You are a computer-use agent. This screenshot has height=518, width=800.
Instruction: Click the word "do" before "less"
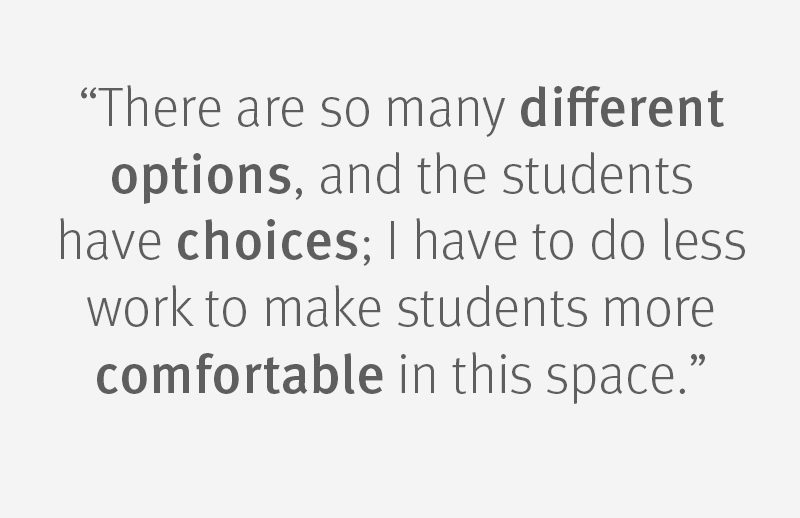(618, 241)
